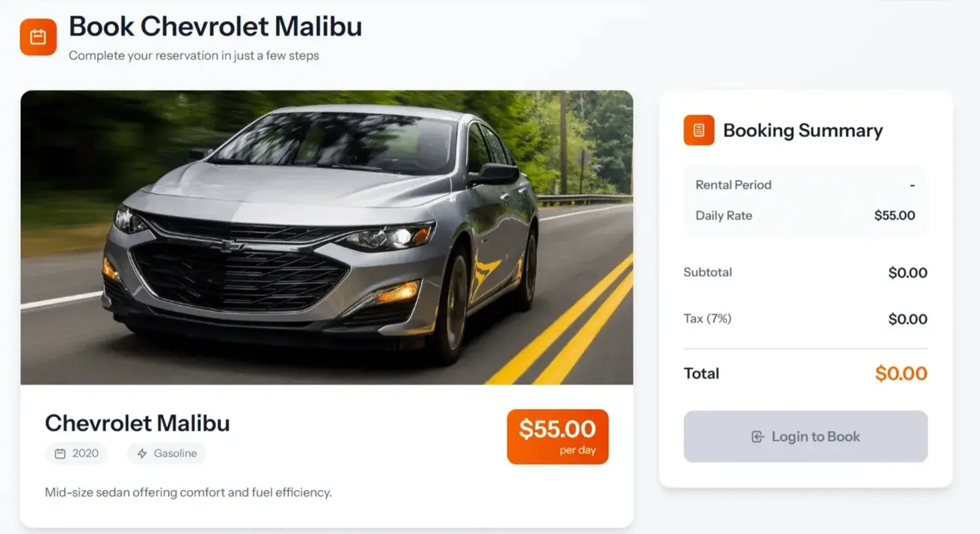The height and width of the screenshot is (534, 980).
Task: Toggle the Rental Period selection row
Action: click(804, 184)
